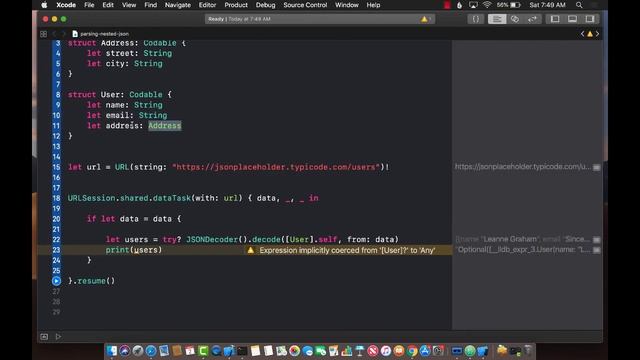640x360 pixels.
Task: Show the console debug area toggle
Action: click(44, 337)
